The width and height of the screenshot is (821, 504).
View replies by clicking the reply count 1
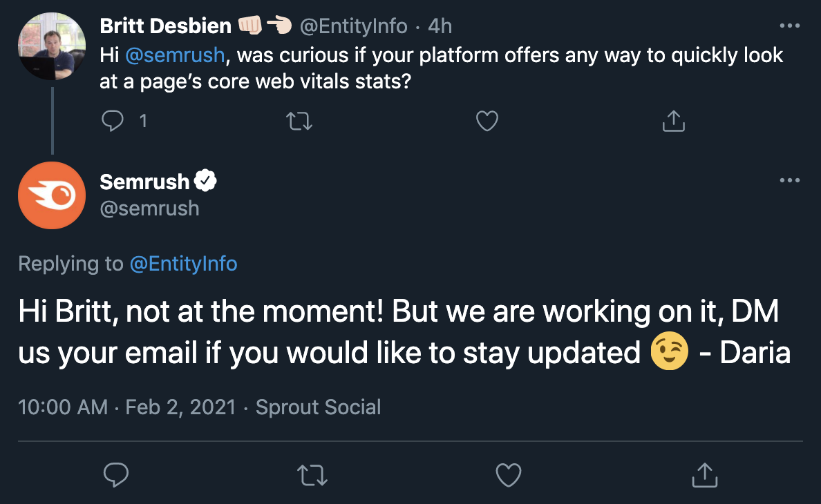(143, 121)
